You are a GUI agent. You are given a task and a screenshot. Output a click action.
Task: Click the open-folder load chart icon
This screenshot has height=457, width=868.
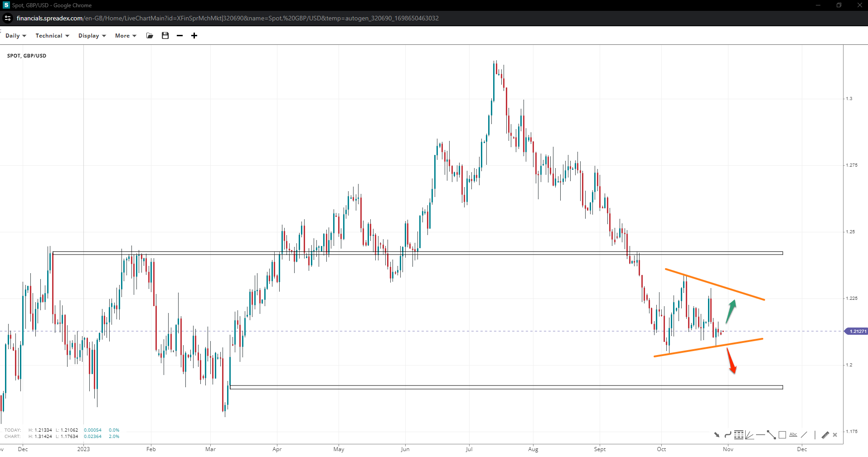pos(150,36)
